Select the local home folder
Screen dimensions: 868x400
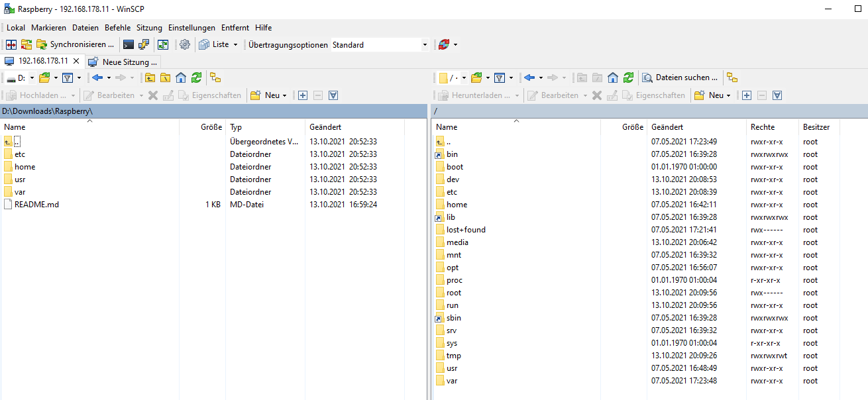point(25,167)
